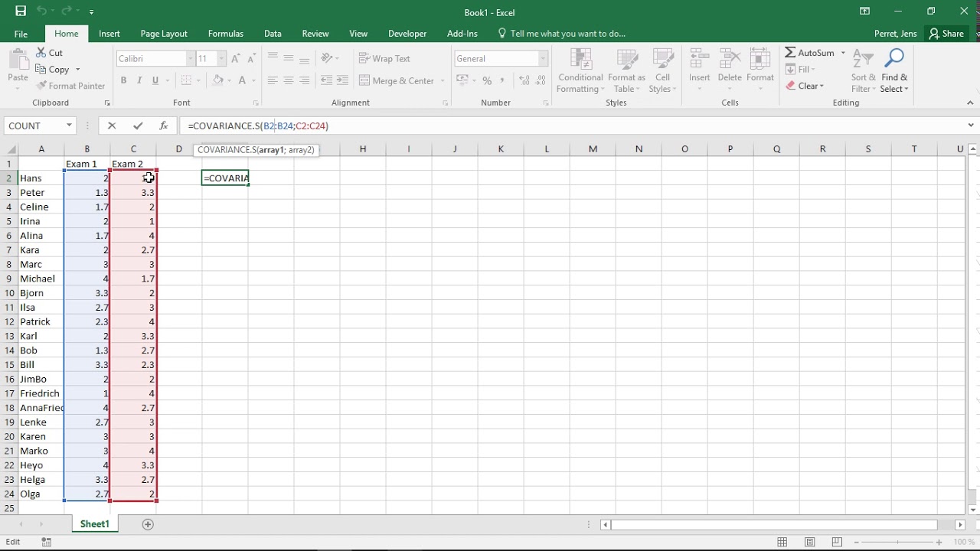This screenshot has width=980, height=551.
Task: Toggle Wrap Text
Action: (384, 59)
